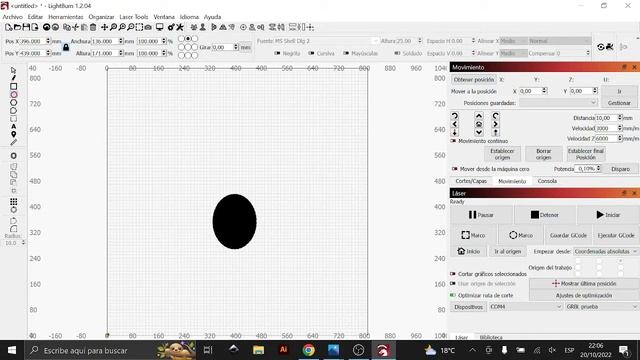The height and width of the screenshot is (360, 640).
Task: Click the New file icon in toolbar
Action: click(8, 27)
